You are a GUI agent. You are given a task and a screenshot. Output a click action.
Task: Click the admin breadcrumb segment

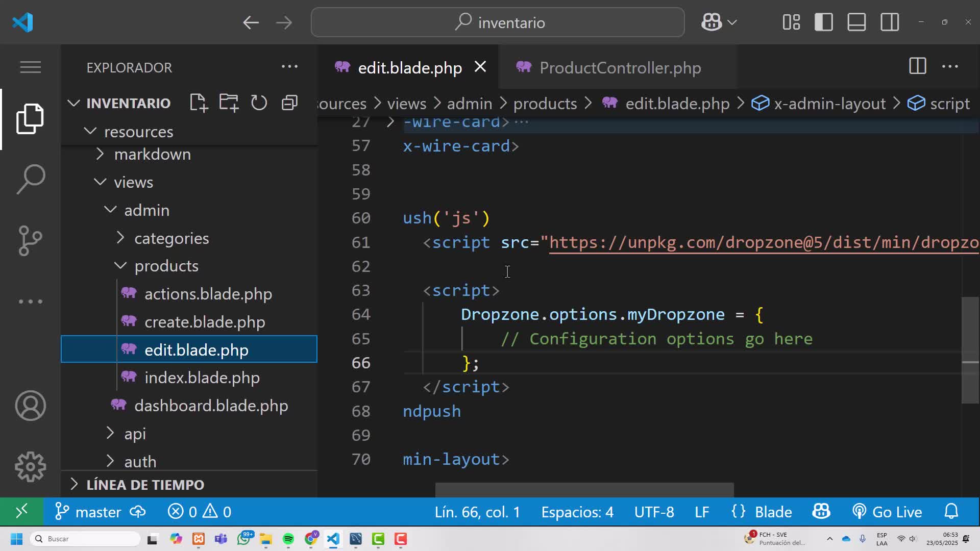470,104
